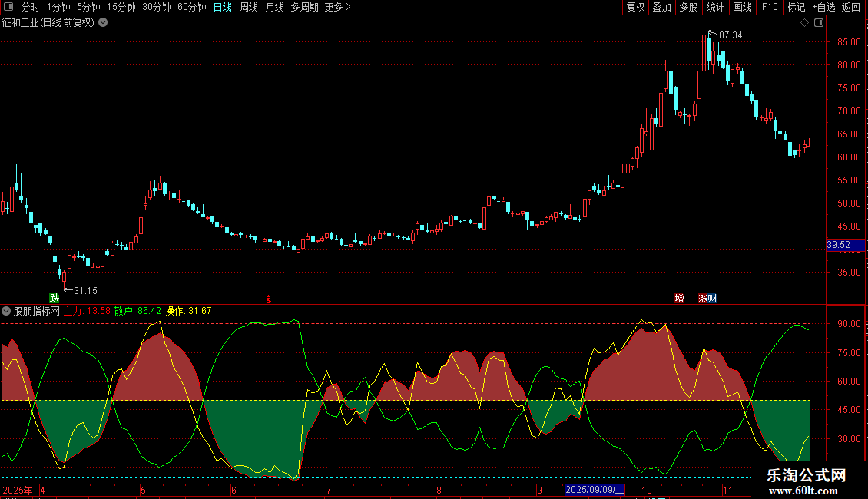868x499 pixels.
Task: Click the 操作: 31.67 indicator value
Action: pyautogui.click(x=188, y=311)
